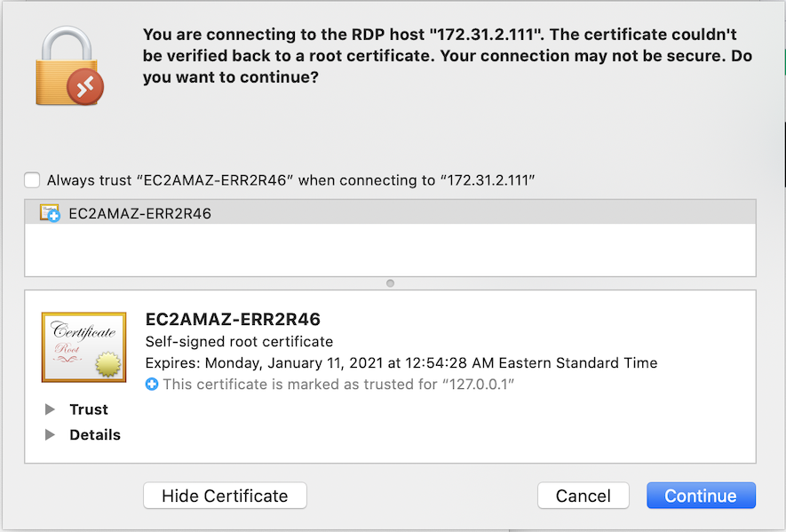786x532 pixels.
Task: Click the Trust section label
Action: (89, 409)
